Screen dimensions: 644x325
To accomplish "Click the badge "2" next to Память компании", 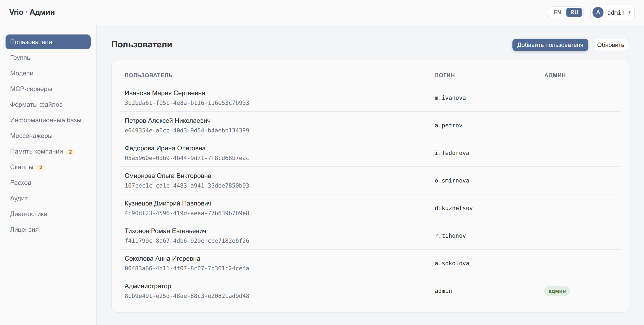I will point(70,152).
